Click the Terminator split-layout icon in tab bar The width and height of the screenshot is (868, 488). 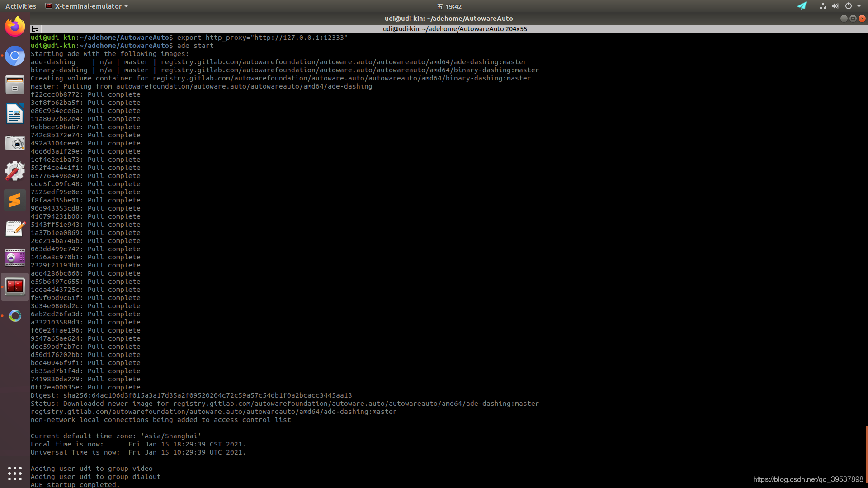[x=35, y=28]
